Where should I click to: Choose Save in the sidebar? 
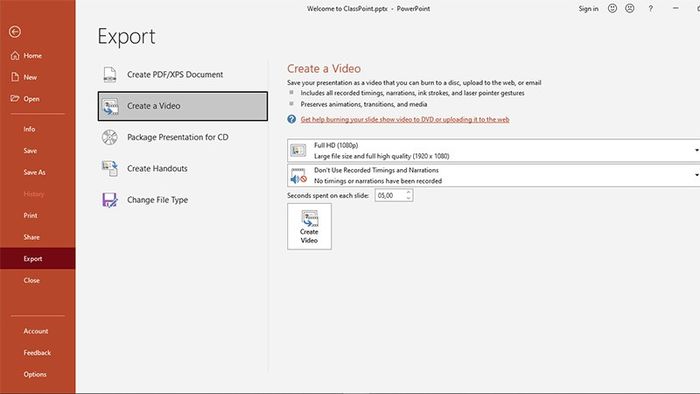pos(30,151)
